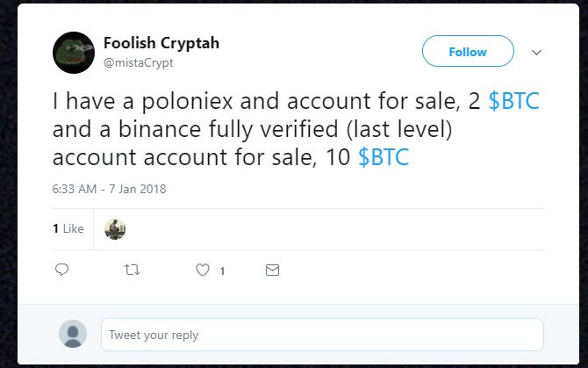Click the "6:33 AM - 7 Jan 2018" timestamp

click(x=110, y=189)
